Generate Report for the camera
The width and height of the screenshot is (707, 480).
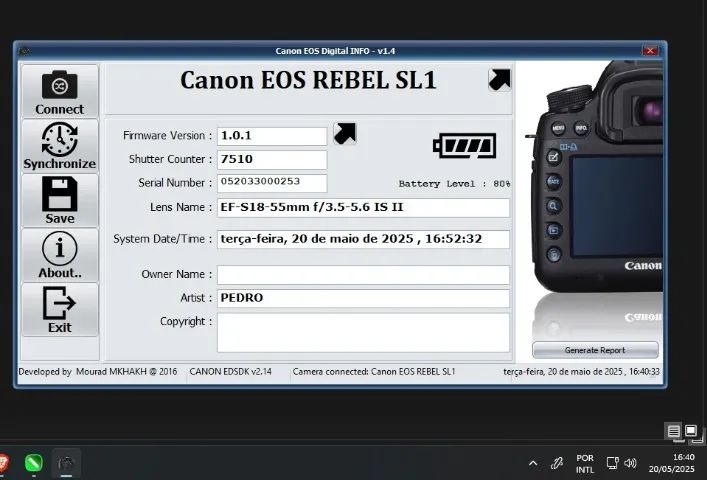point(595,350)
